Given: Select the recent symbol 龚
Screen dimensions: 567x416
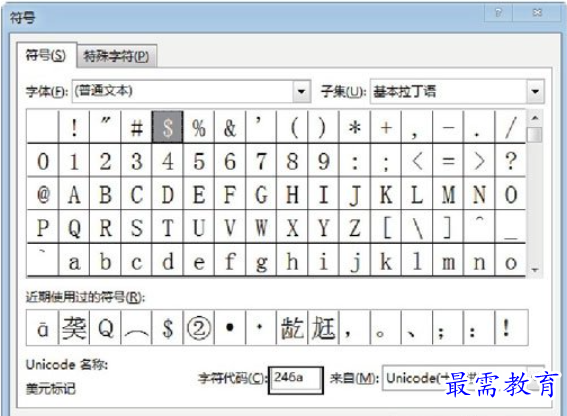Looking at the screenshot, I should (x=74, y=328).
